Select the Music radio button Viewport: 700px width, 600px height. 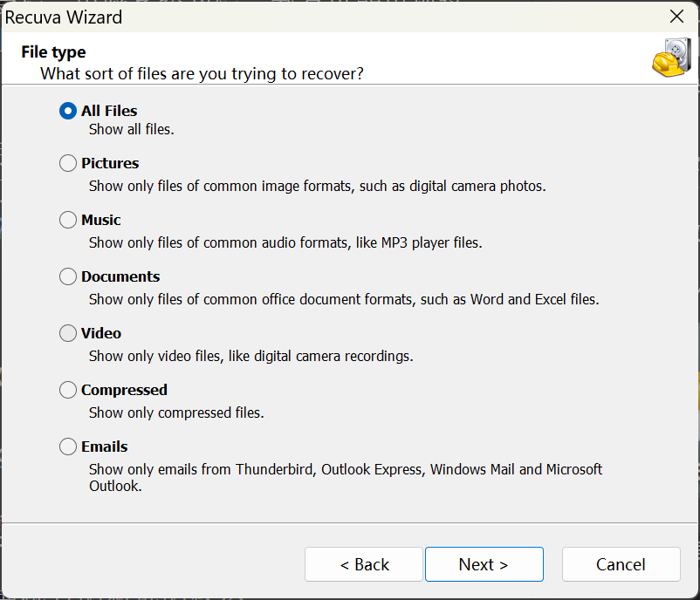(68, 220)
